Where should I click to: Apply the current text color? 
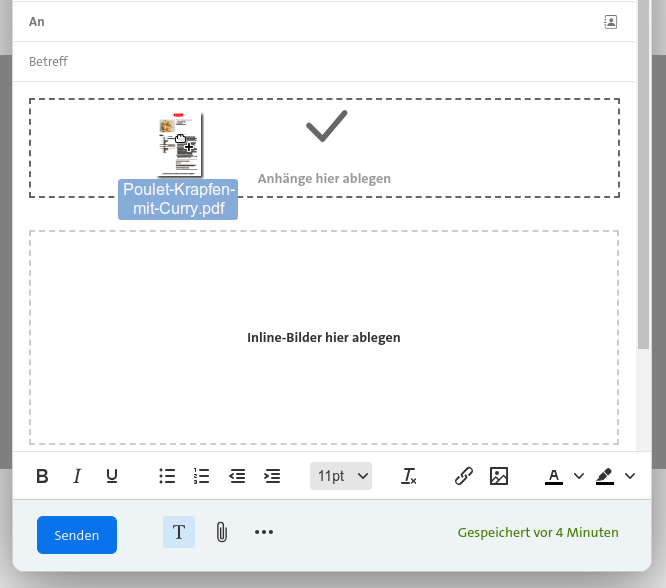click(554, 476)
